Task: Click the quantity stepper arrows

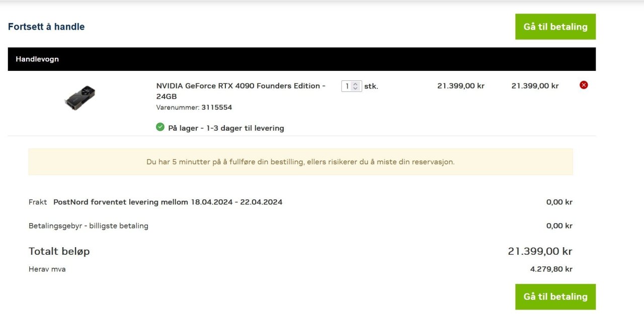Action: coord(356,86)
